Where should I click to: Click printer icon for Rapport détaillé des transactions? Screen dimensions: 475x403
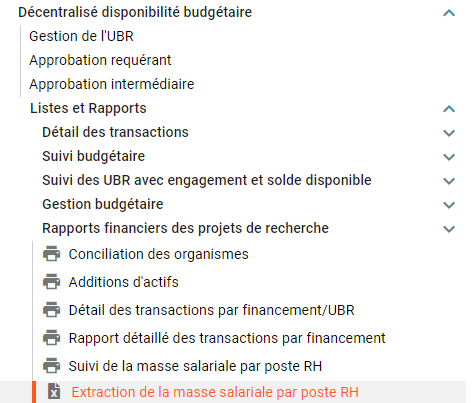click(51, 338)
